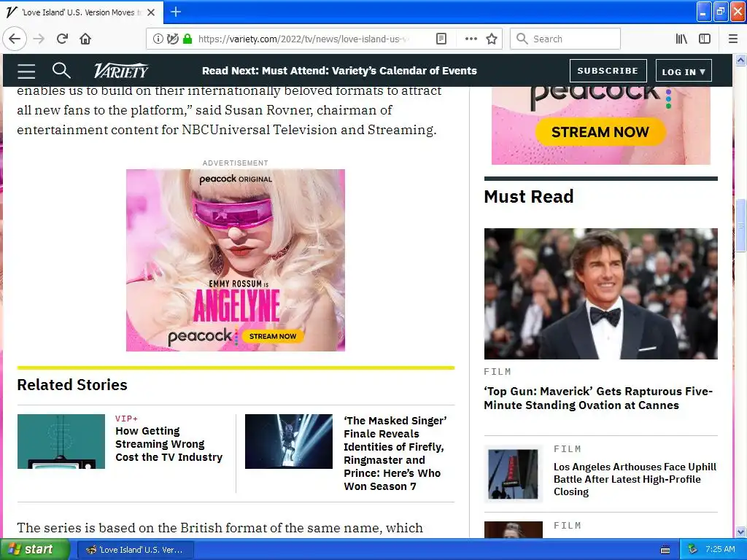Click FILM category above Top Gun story
Screen dimensions: 747x560
pos(498,371)
